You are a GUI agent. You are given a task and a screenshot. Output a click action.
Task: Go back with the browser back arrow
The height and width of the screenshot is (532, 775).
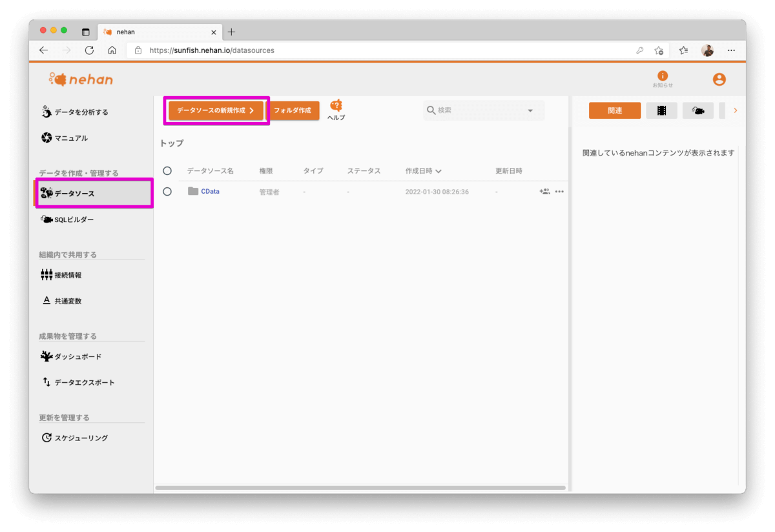pos(44,50)
